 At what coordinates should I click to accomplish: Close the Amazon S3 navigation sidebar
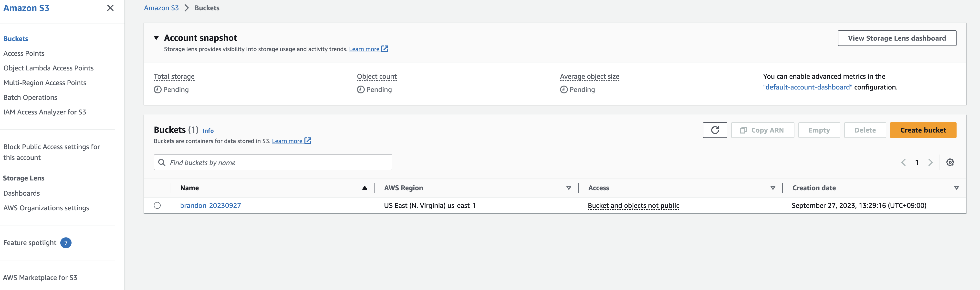[x=110, y=8]
